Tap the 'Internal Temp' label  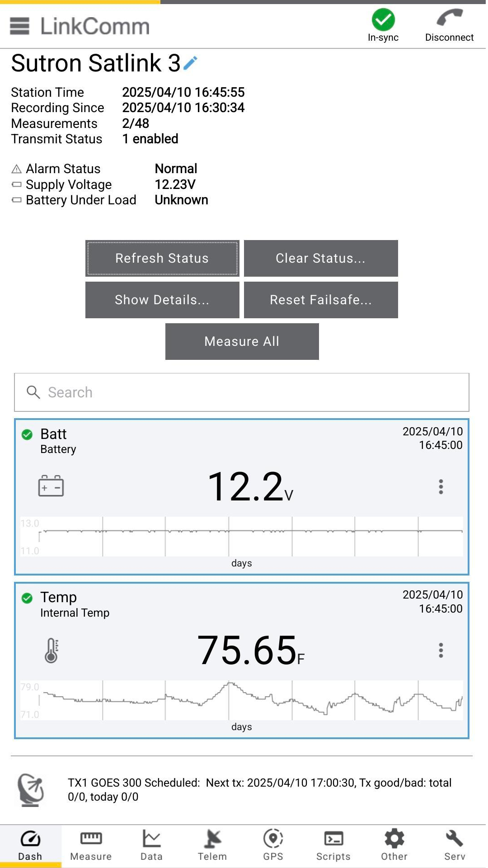coord(75,613)
